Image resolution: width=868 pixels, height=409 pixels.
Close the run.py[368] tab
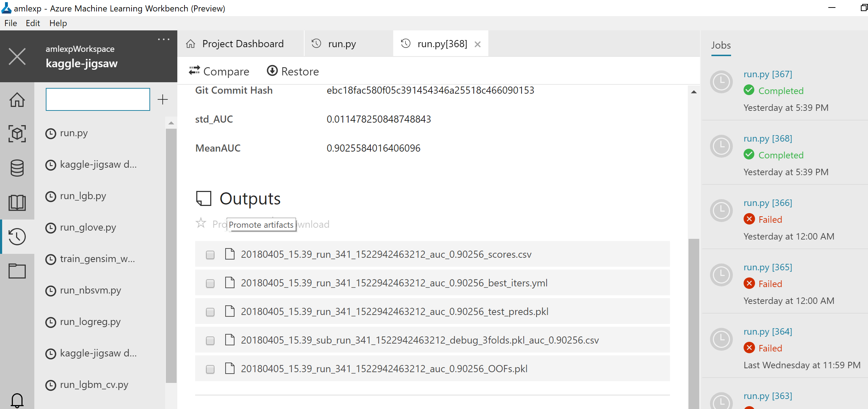click(x=478, y=44)
